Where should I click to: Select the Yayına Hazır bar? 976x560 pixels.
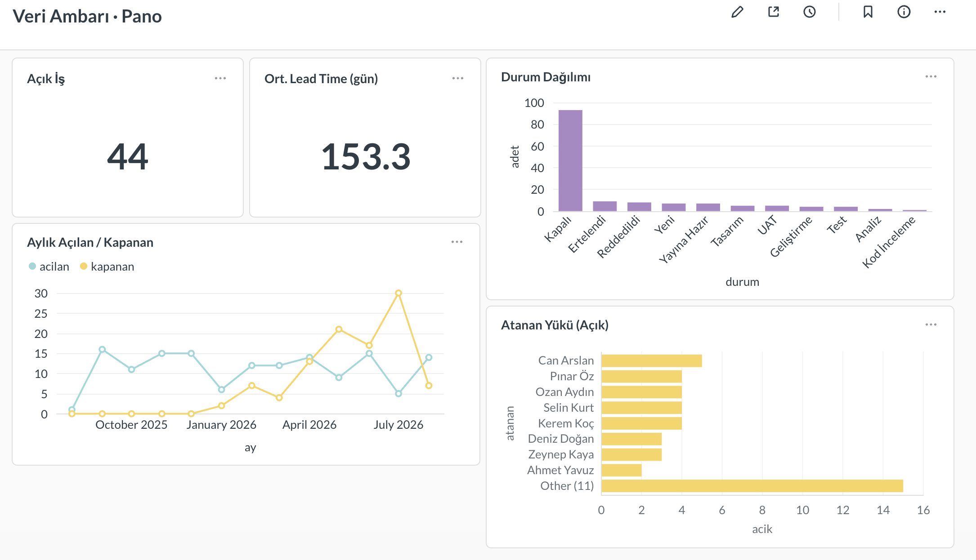[708, 207]
